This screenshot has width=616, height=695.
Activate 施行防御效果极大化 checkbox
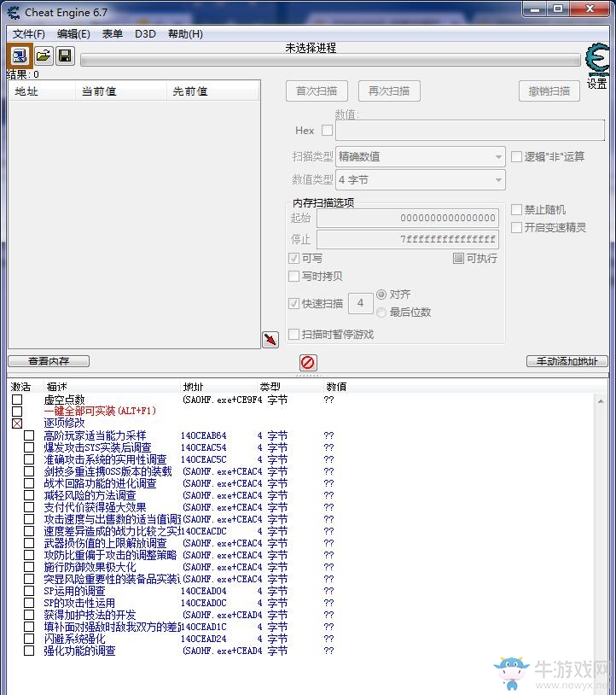[29, 567]
